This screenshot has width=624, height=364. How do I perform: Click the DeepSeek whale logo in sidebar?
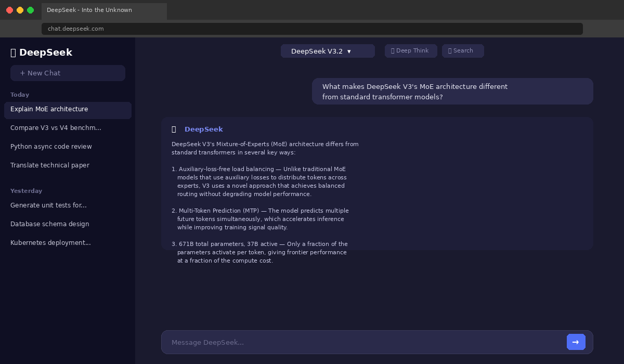(x=14, y=52)
